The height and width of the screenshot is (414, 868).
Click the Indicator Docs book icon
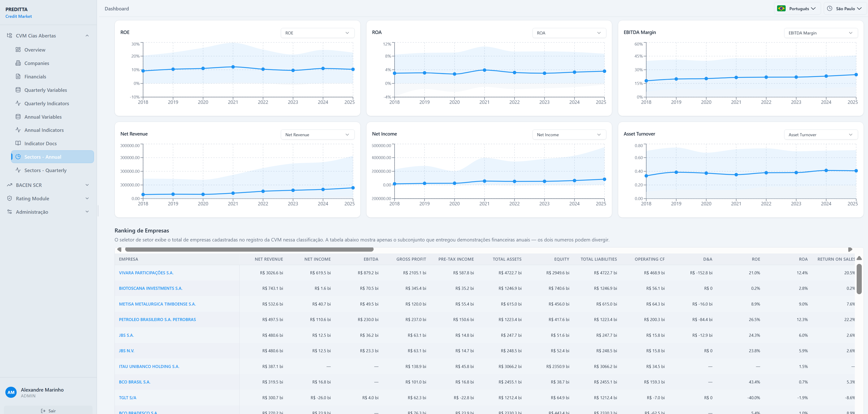18,143
